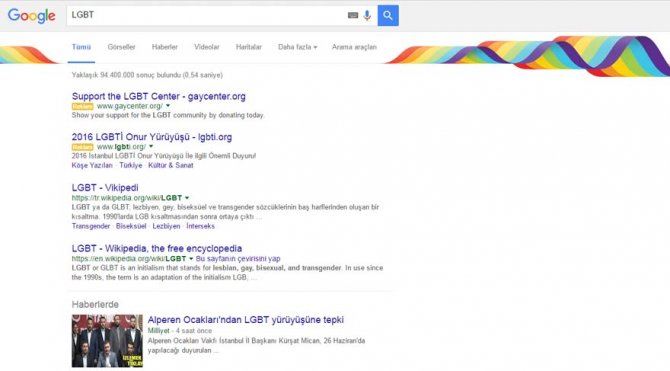Image resolution: width=670 pixels, height=371 pixels.
Task: Click the '4 saat önce' timestamp
Action: tap(194, 331)
